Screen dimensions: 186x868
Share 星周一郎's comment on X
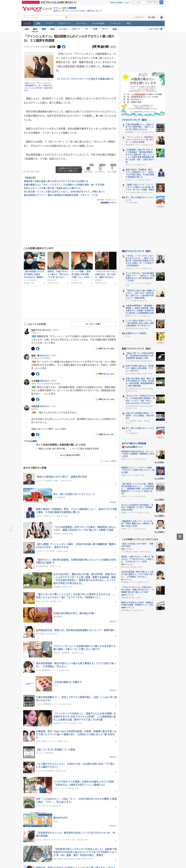(33, 374)
